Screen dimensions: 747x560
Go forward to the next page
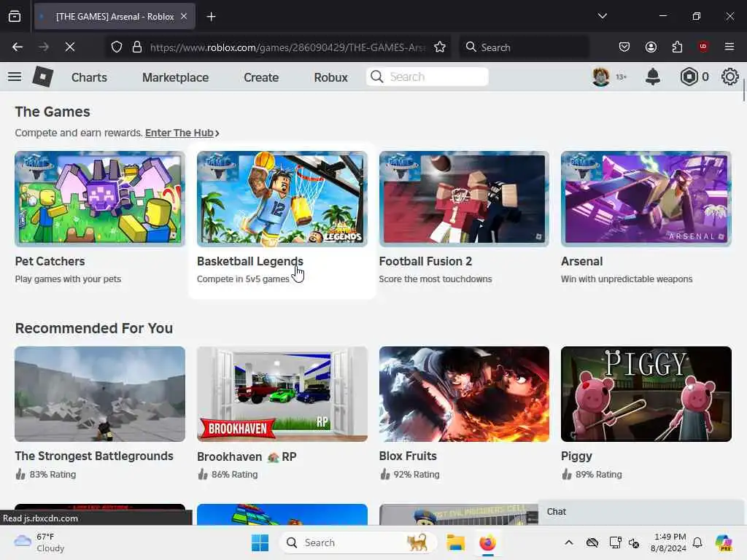(x=43, y=47)
